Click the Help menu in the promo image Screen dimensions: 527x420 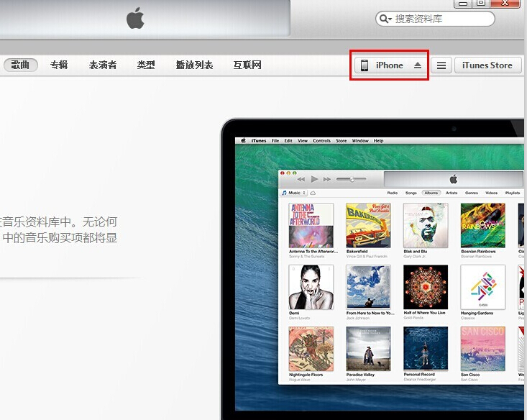378,140
